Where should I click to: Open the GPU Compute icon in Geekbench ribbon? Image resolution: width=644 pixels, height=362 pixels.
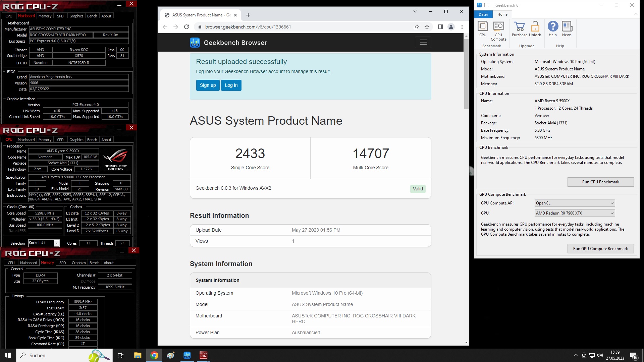tap(498, 31)
